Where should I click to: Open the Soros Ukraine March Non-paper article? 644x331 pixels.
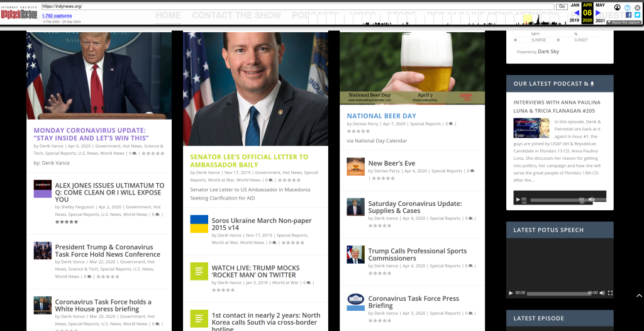262,224
